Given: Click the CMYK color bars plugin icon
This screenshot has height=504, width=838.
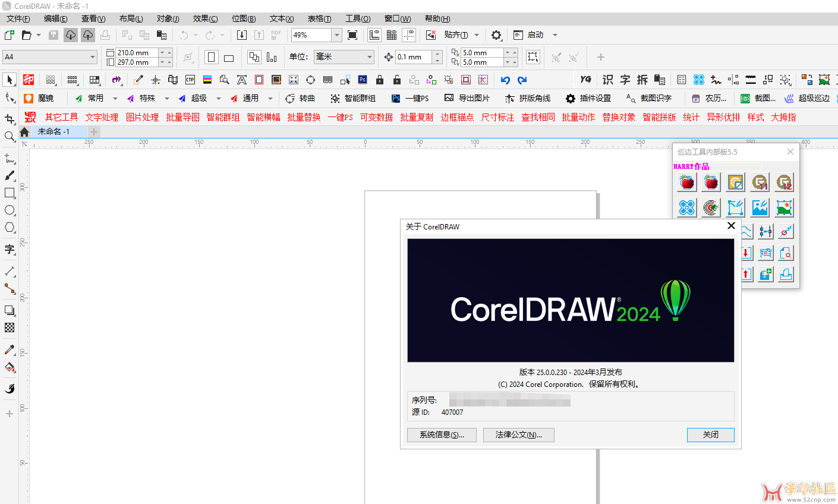Looking at the screenshot, I should 207,80.
